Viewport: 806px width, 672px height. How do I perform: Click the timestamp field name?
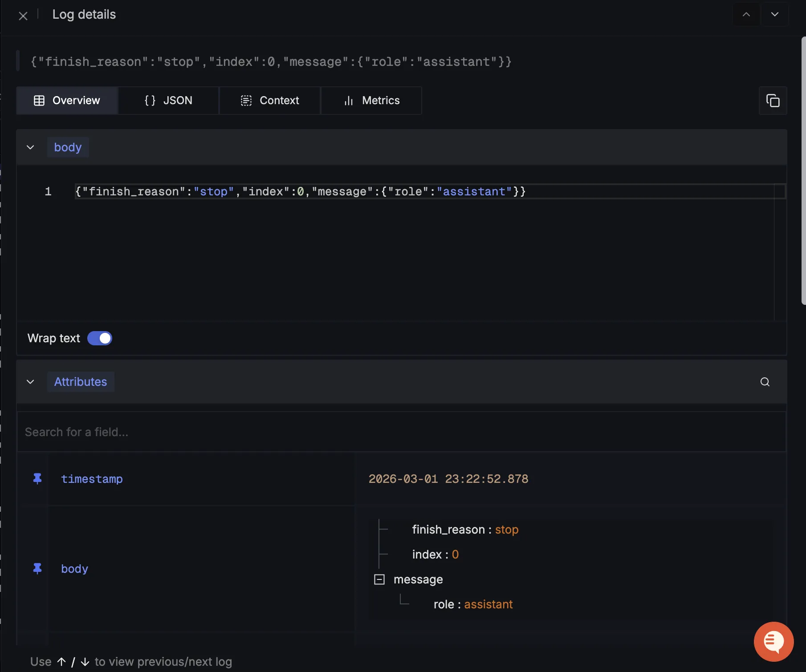pyautogui.click(x=92, y=479)
